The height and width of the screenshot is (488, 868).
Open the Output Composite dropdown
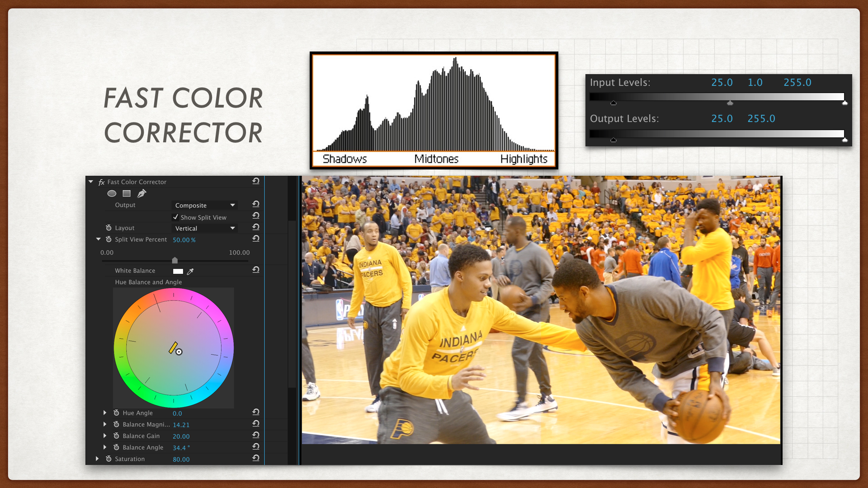point(204,205)
